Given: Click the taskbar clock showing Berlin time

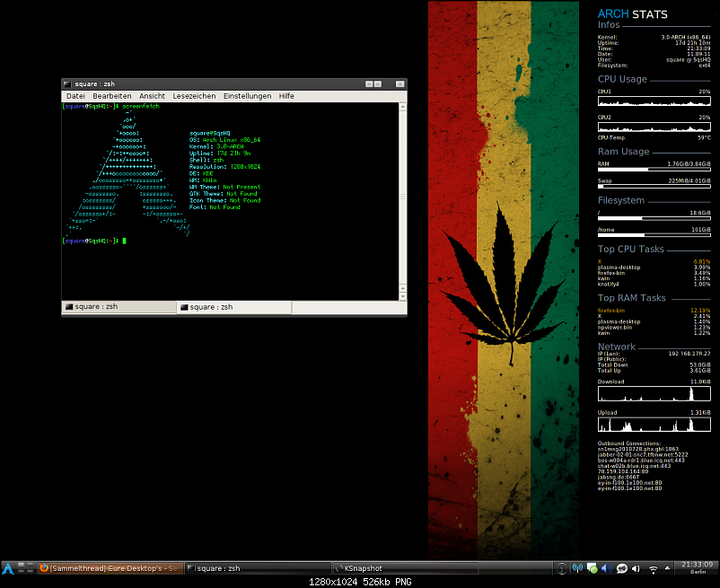Looking at the screenshot, I should tap(697, 567).
